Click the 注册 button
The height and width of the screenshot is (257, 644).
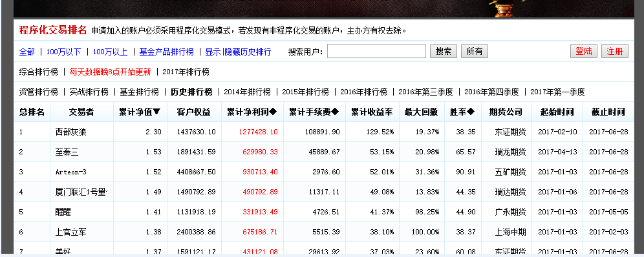pos(615,51)
